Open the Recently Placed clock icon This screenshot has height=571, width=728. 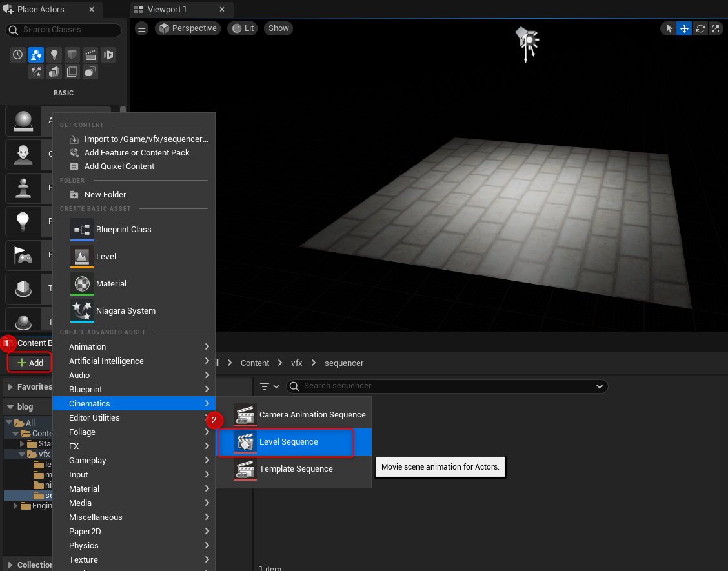click(18, 55)
